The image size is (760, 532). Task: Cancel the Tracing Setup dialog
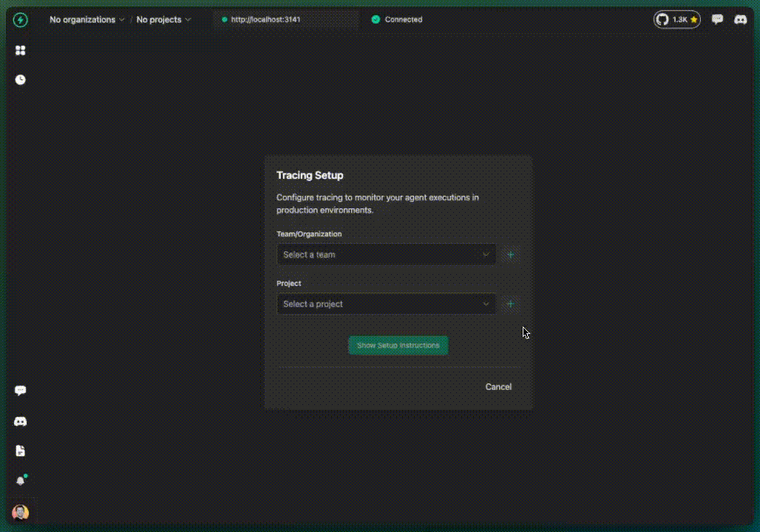498,386
